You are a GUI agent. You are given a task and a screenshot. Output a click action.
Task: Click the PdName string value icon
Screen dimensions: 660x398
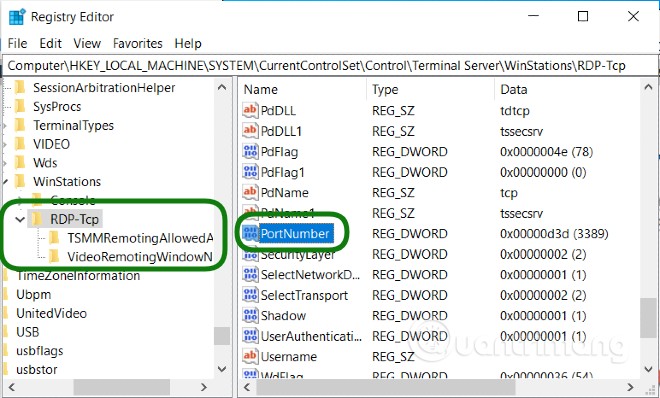[250, 192]
